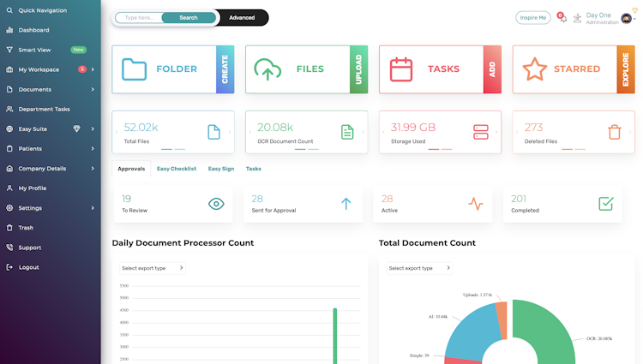Click the Dashboard bar chart icon
643x364 pixels.
9,30
